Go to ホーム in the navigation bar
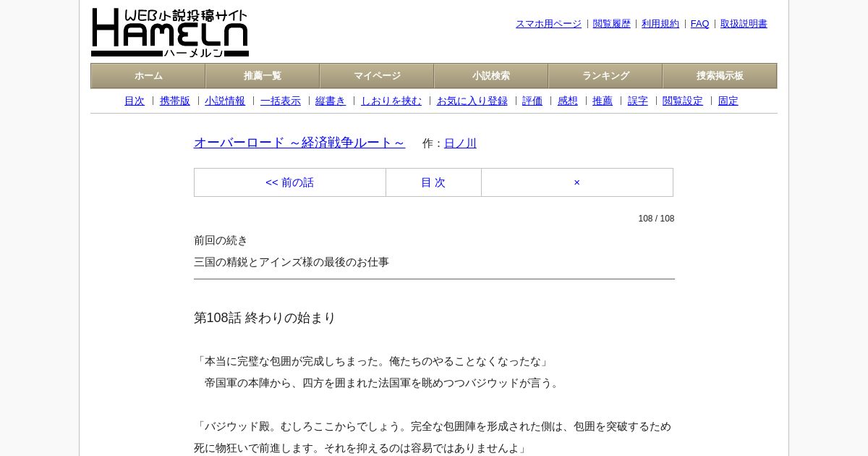The image size is (868, 456). click(148, 76)
